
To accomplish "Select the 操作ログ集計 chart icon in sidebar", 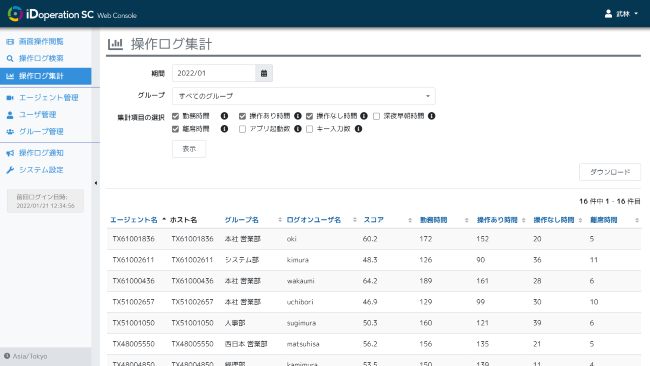I will tap(10, 76).
